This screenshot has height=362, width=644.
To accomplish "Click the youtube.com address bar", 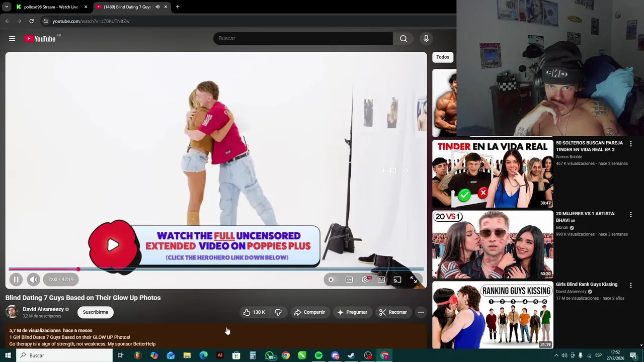I will coord(247,21).
